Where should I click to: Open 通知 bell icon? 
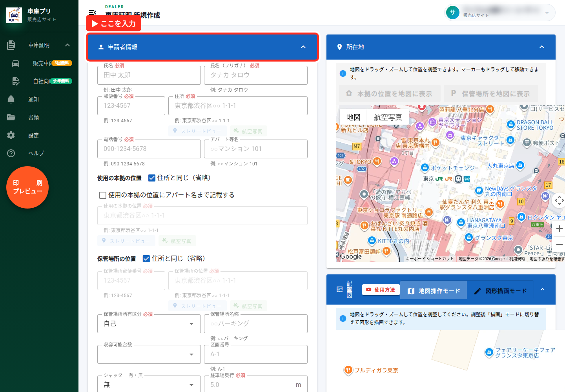(x=11, y=99)
